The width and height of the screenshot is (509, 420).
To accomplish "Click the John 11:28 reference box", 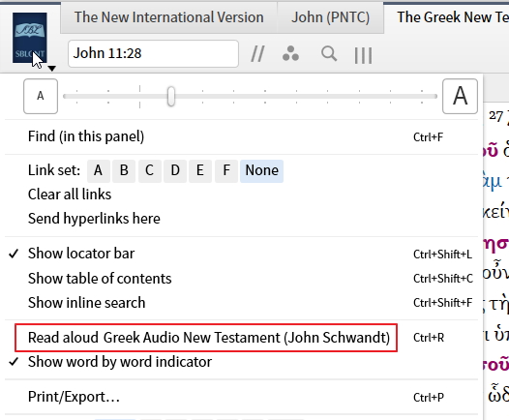I will [x=153, y=53].
